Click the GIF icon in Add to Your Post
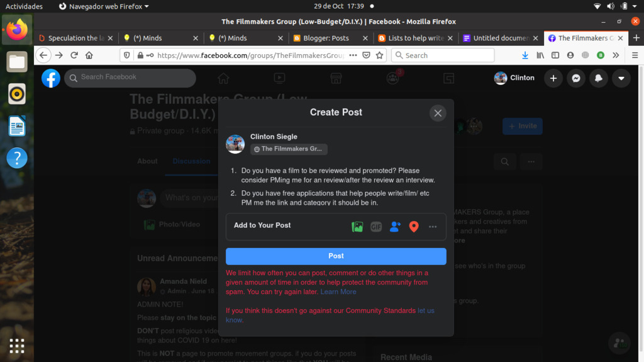Image resolution: width=644 pixels, height=362 pixels. pyautogui.click(x=376, y=227)
